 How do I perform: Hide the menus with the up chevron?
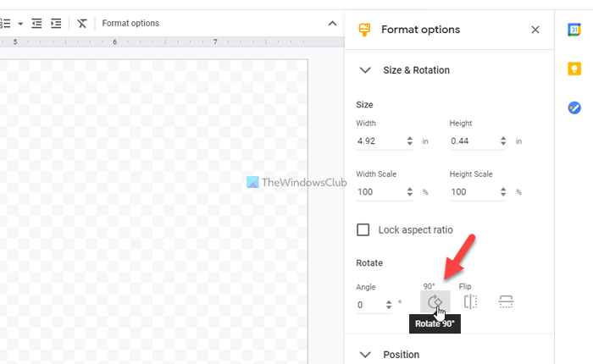click(332, 23)
